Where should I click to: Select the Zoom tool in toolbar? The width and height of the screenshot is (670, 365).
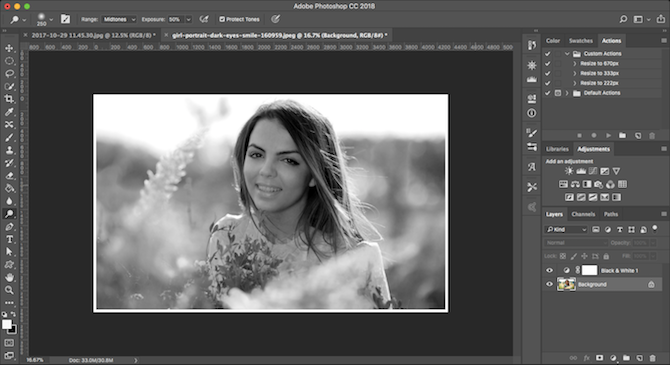9,290
